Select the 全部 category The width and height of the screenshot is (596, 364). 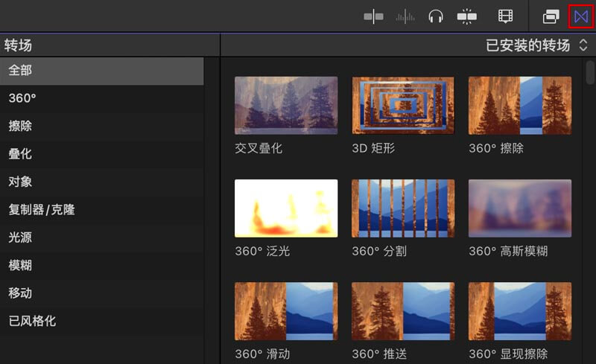(x=102, y=71)
